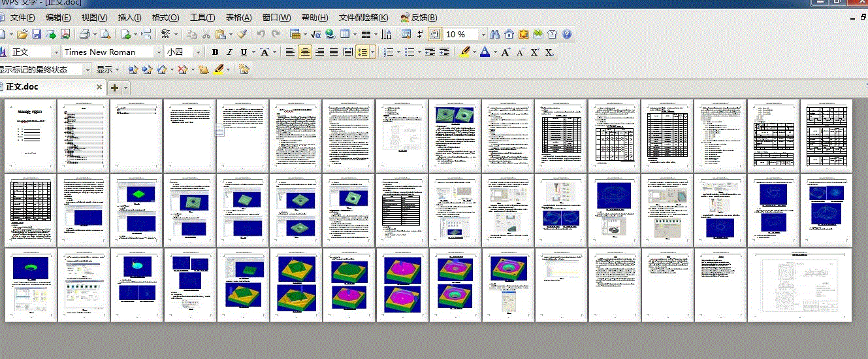
Task: Go to home page house icon
Action: (509, 34)
